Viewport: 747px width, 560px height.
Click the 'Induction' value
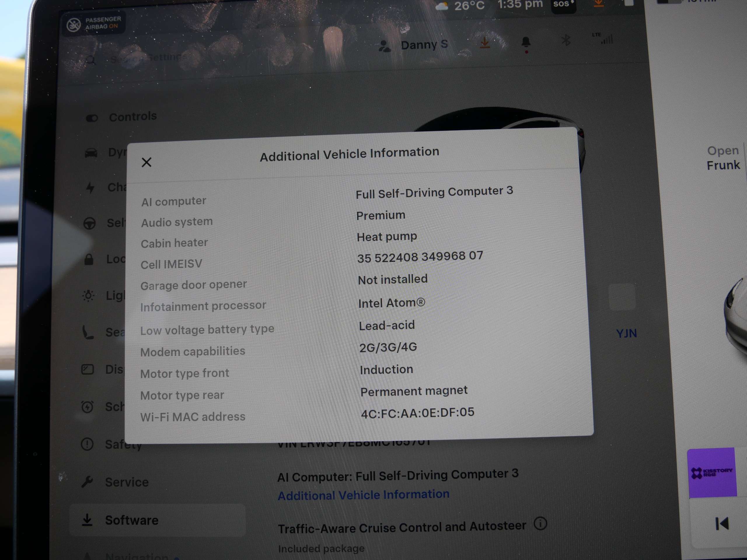386,370
